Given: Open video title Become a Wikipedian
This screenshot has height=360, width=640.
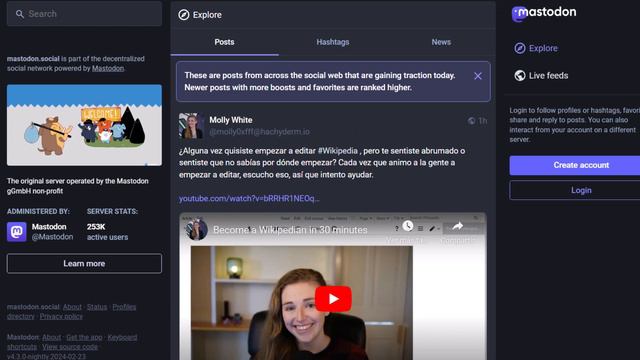Looking at the screenshot, I should coord(290,230).
